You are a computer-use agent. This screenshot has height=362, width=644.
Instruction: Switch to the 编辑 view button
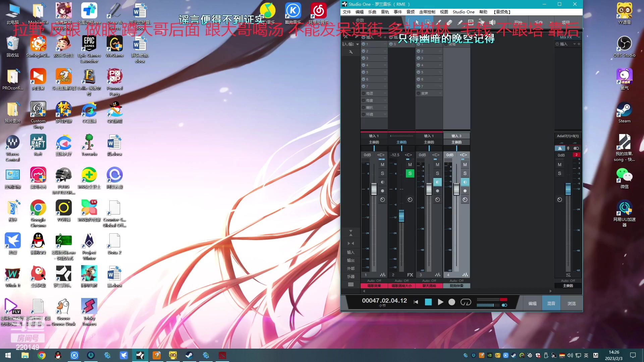[x=532, y=303]
